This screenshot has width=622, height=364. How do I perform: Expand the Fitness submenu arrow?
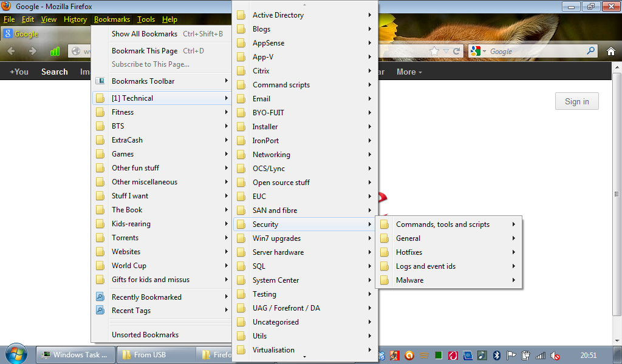point(227,112)
